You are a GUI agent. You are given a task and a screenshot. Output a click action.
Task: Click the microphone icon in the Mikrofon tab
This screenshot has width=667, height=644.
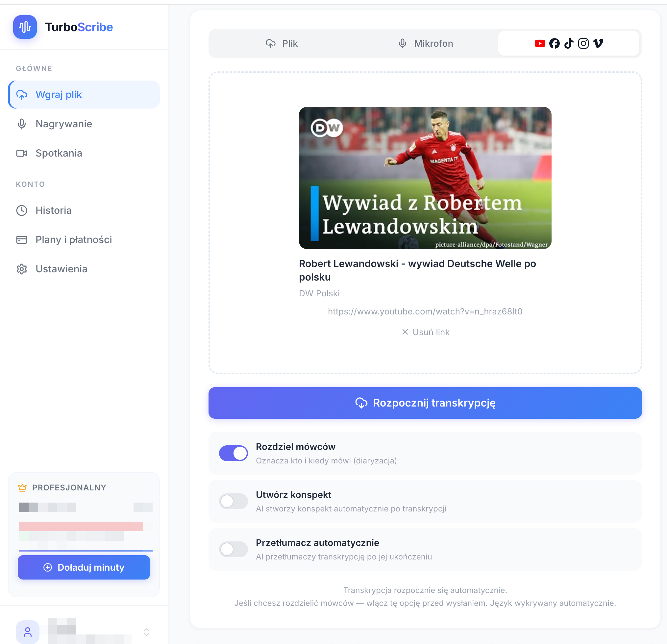pos(403,43)
